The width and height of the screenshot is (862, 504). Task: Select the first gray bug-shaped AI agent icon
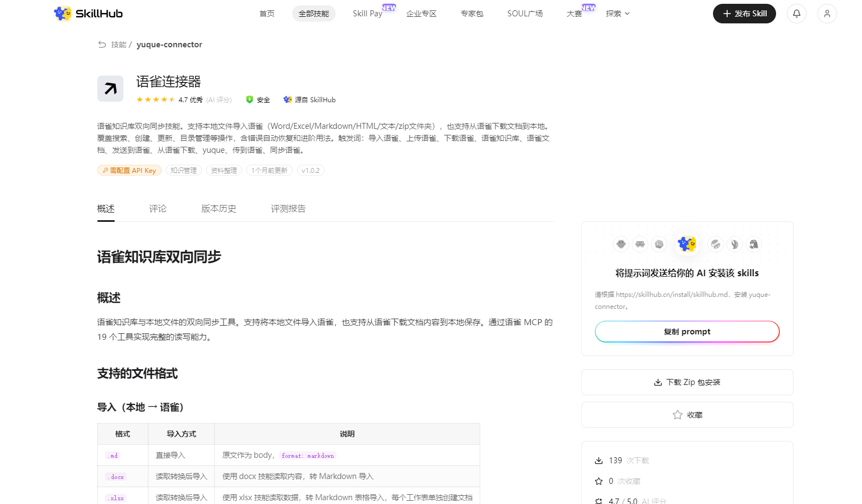(x=621, y=244)
